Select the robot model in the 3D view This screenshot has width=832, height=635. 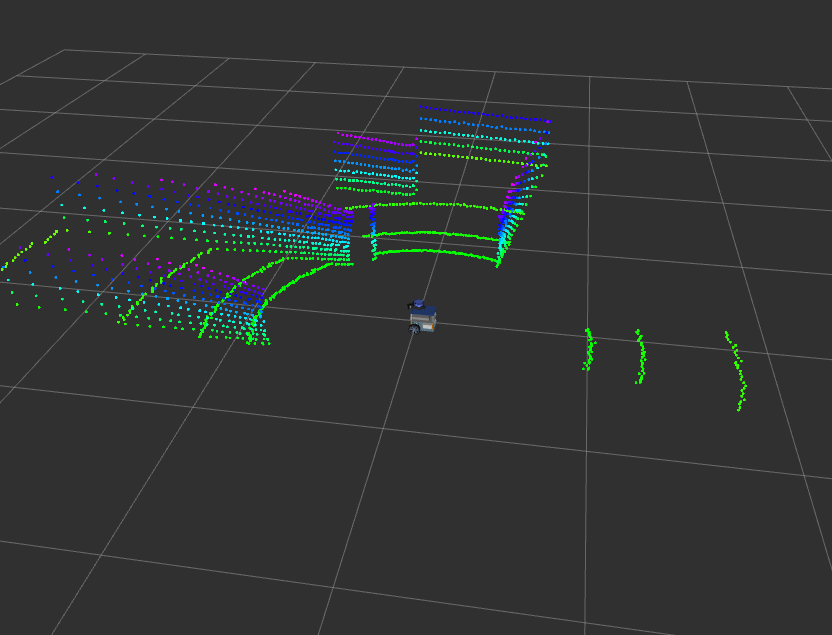(422, 317)
